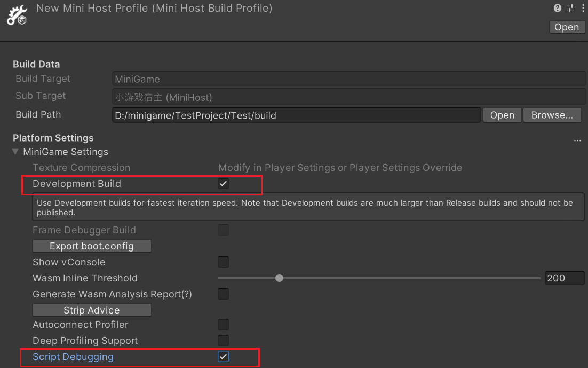588x368 pixels.
Task: Disable the Development Build checkbox
Action: (x=223, y=184)
